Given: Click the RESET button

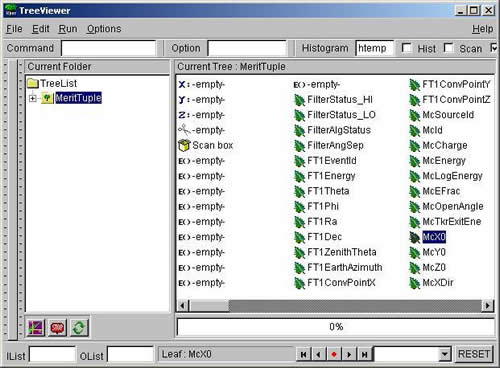Looking at the screenshot, I should click(474, 354).
